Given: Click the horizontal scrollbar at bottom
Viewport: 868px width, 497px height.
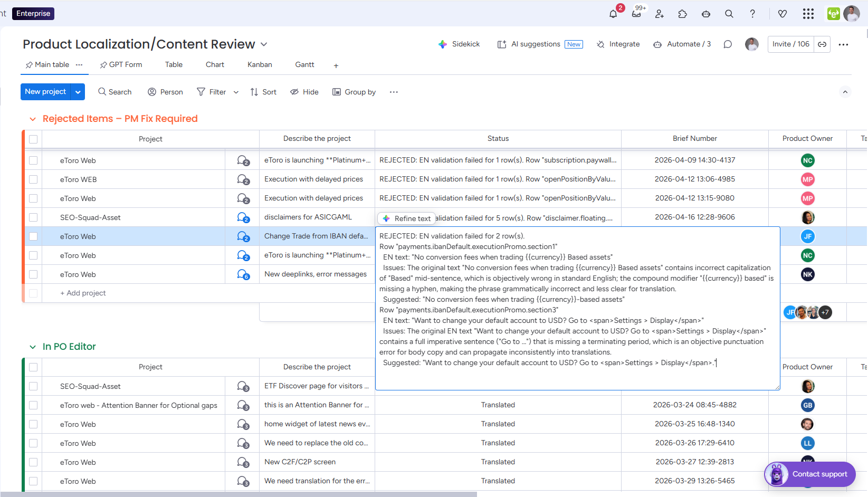Looking at the screenshot, I should 239,494.
